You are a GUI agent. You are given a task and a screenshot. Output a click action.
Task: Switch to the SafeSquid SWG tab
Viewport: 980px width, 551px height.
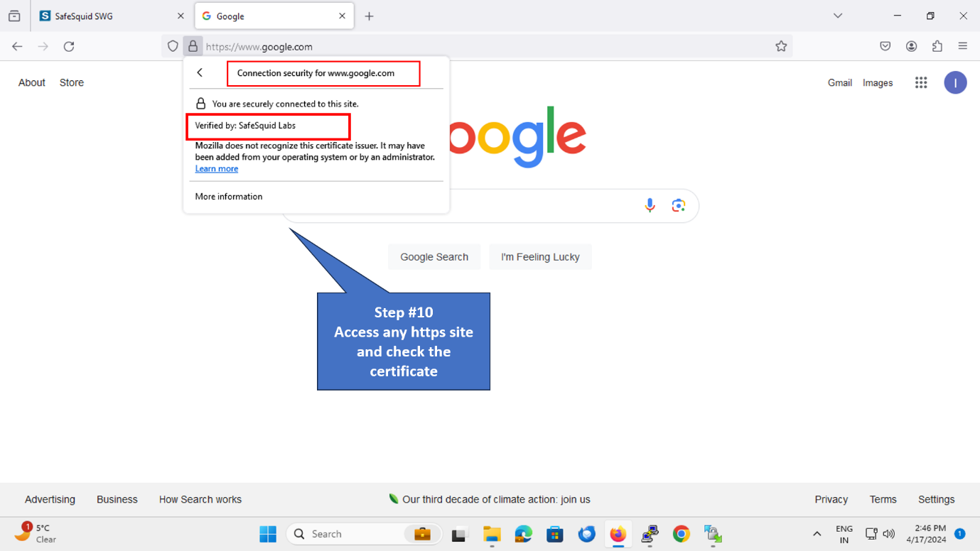click(x=110, y=16)
